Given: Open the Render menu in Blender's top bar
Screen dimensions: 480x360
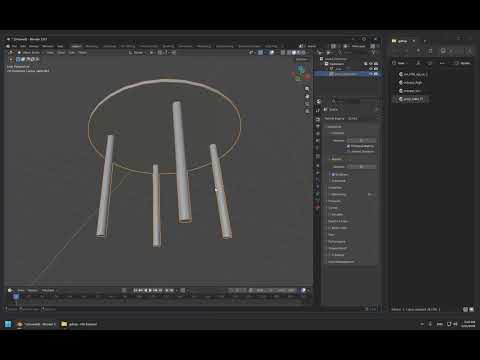Looking at the screenshot, I should (34, 46).
